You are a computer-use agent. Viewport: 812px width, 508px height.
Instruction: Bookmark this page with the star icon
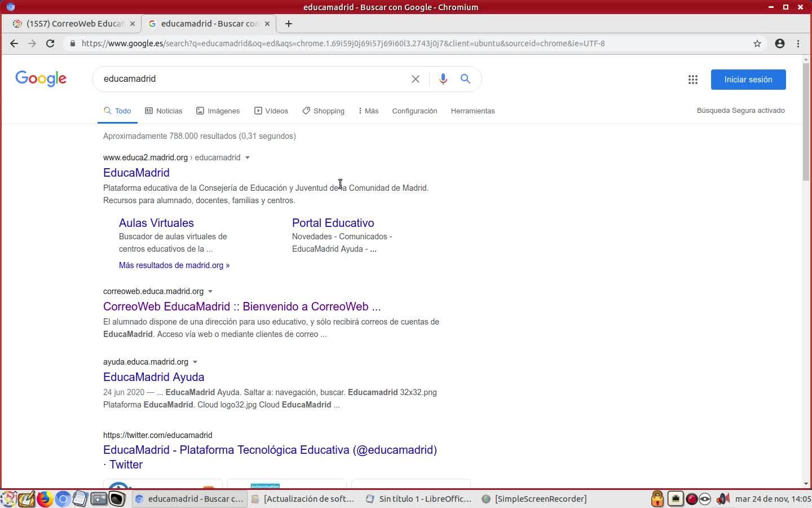(757, 43)
